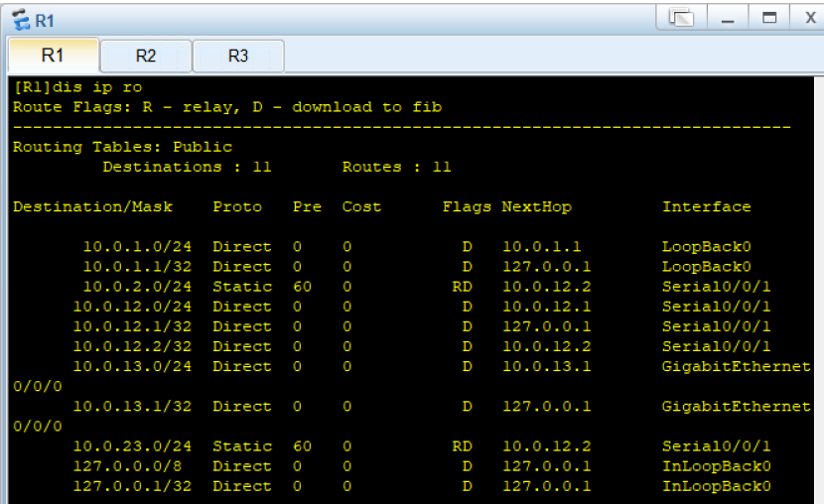
Task: Click destination 10.0.1.1/32
Action: pos(137,267)
